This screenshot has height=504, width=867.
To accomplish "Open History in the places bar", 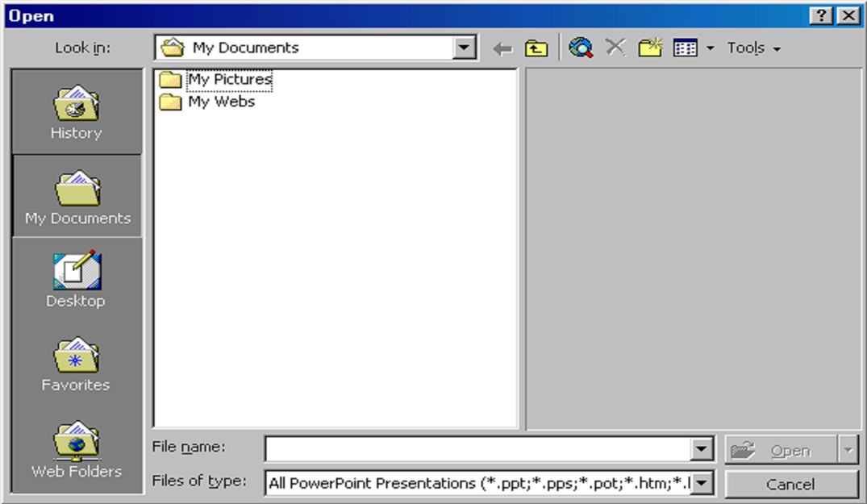I will click(x=77, y=112).
